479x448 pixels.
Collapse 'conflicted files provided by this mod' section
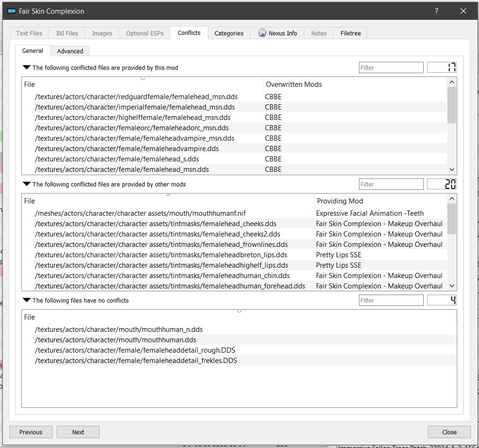pyautogui.click(x=26, y=68)
